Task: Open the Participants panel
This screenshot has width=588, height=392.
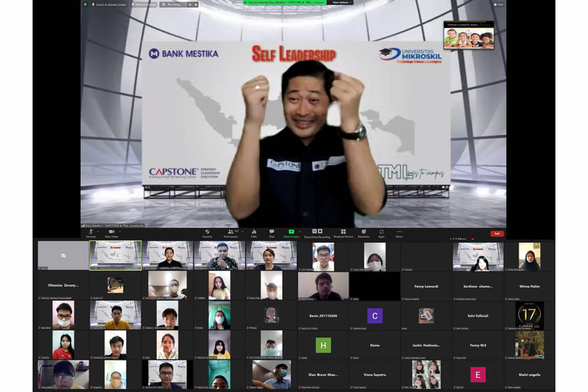Action: coord(231,234)
